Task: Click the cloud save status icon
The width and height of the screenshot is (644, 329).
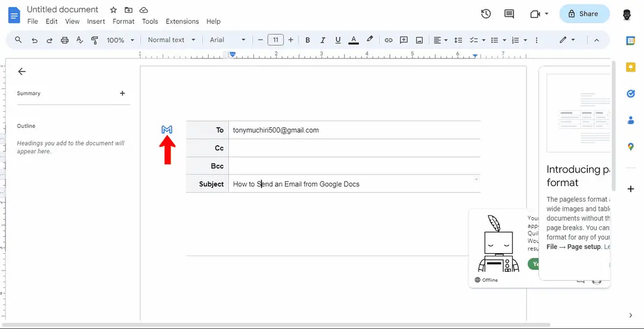Action: [143, 10]
